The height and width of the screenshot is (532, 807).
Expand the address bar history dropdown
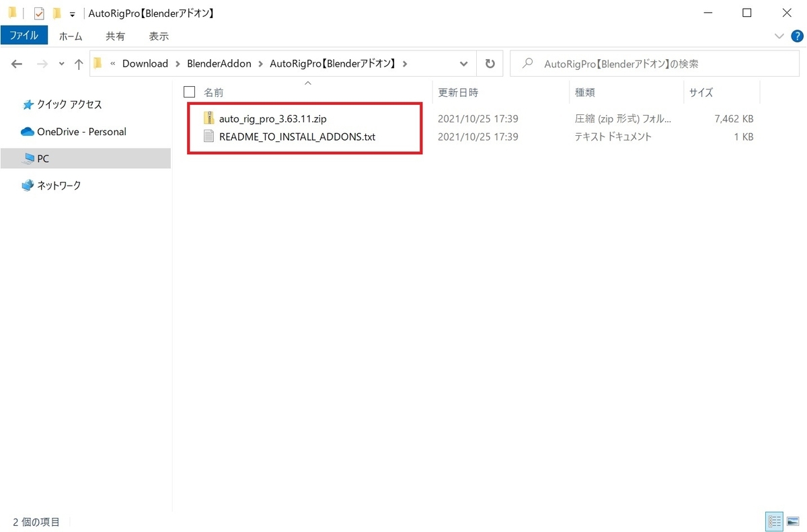pyautogui.click(x=463, y=64)
